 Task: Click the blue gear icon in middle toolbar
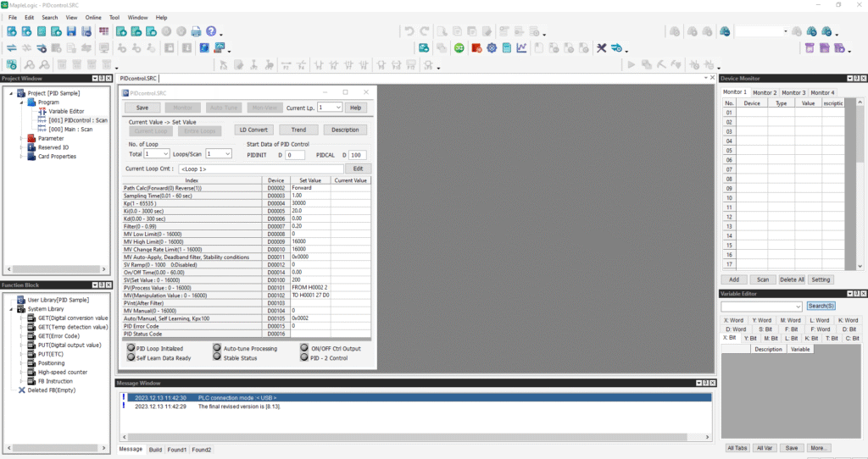click(x=492, y=48)
